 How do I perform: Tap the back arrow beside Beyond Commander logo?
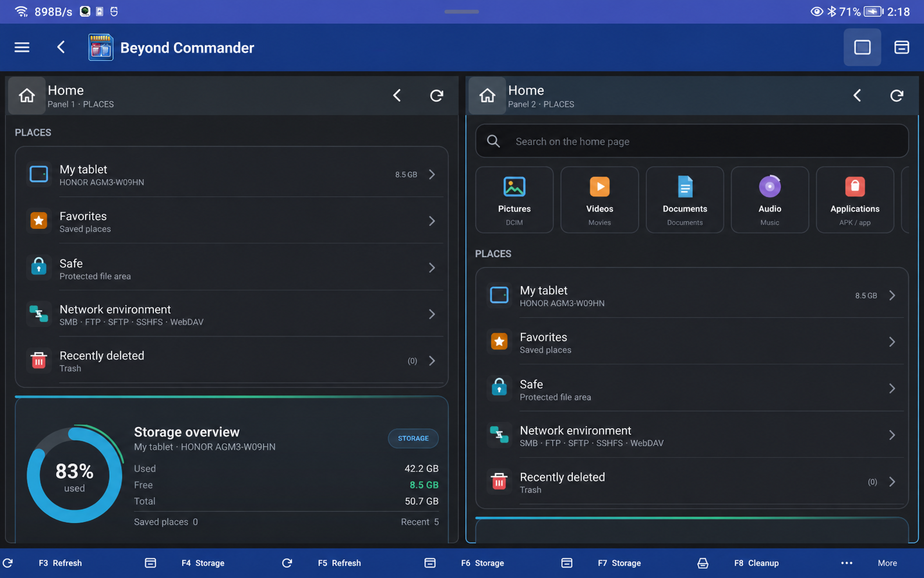(x=61, y=47)
